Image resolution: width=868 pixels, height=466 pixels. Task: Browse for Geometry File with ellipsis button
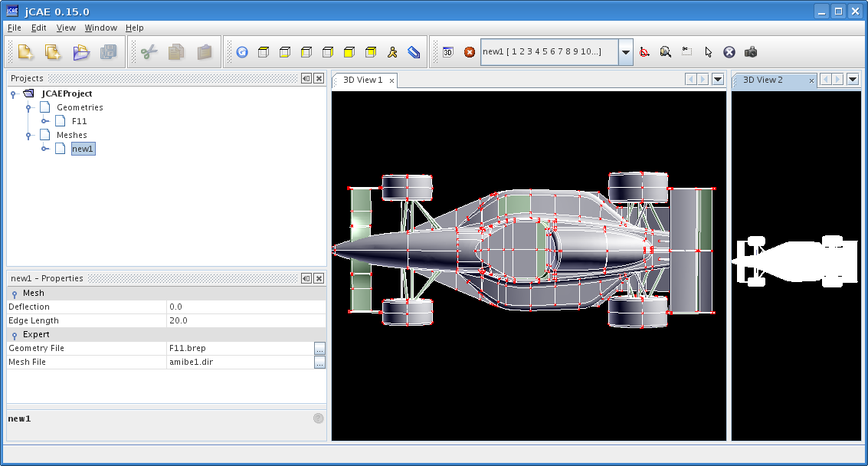click(319, 349)
